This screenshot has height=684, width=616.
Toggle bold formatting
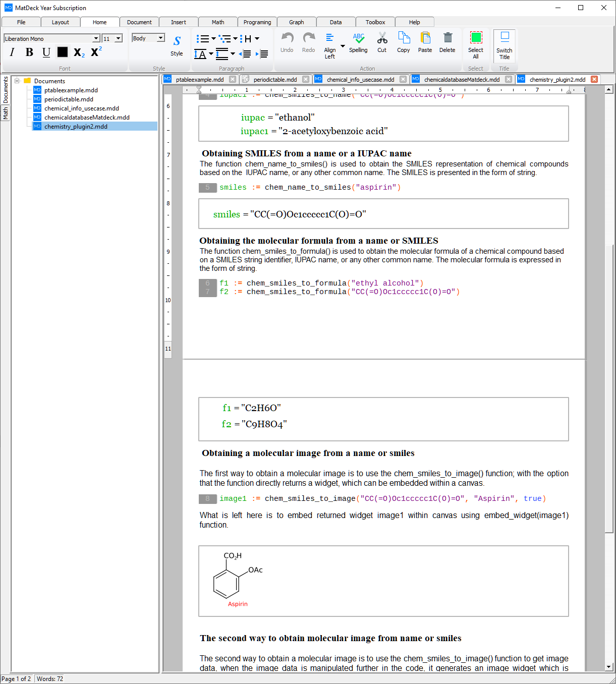[x=29, y=52]
